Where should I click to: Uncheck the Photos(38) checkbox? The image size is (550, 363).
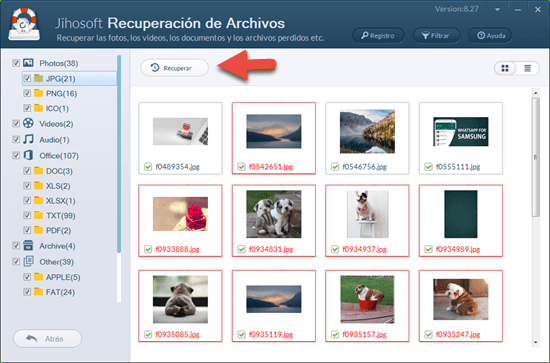tap(16, 63)
